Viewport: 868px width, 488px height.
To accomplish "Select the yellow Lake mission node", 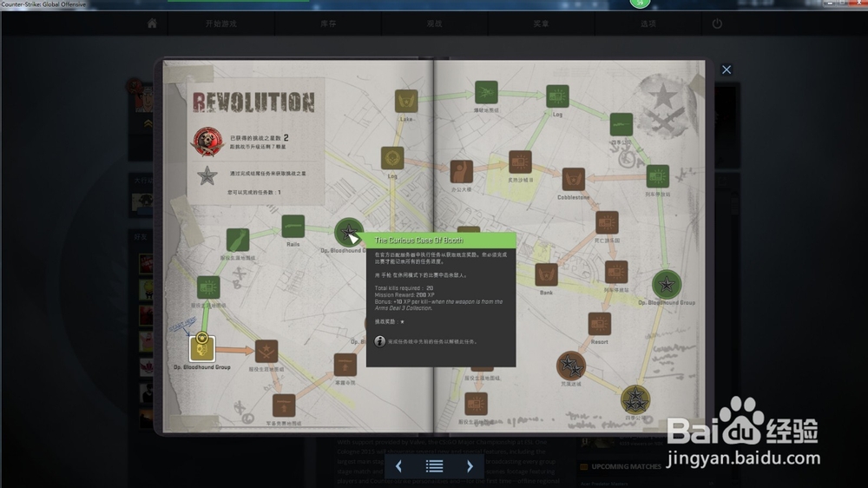I will click(x=406, y=101).
